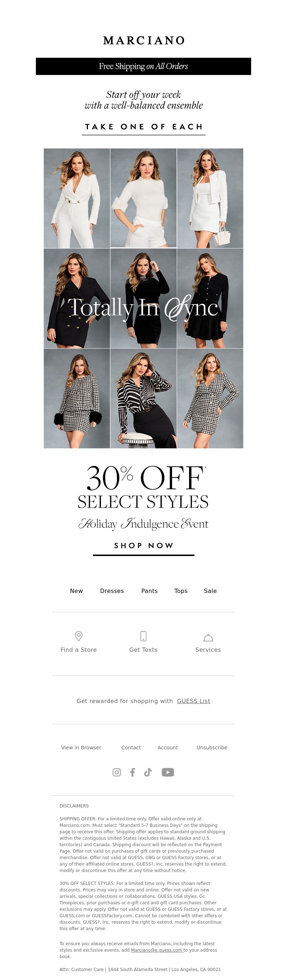The image size is (287, 980).
Task: Click the zebra print blouse photo
Action: coord(143,398)
